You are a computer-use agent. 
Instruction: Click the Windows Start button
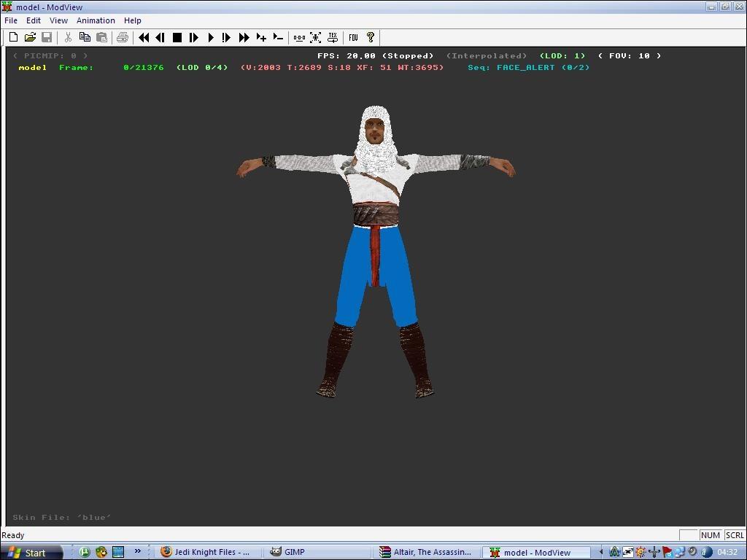click(x=28, y=553)
